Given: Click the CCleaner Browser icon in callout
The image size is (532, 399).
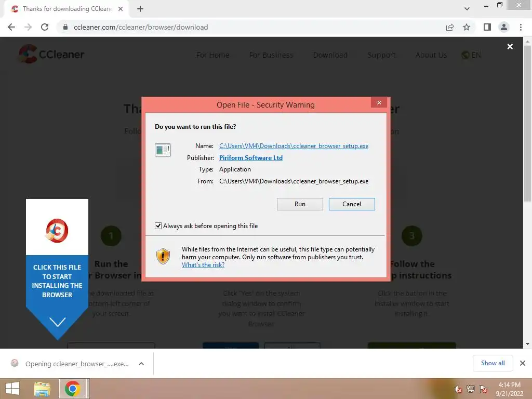Looking at the screenshot, I should 57,231.
